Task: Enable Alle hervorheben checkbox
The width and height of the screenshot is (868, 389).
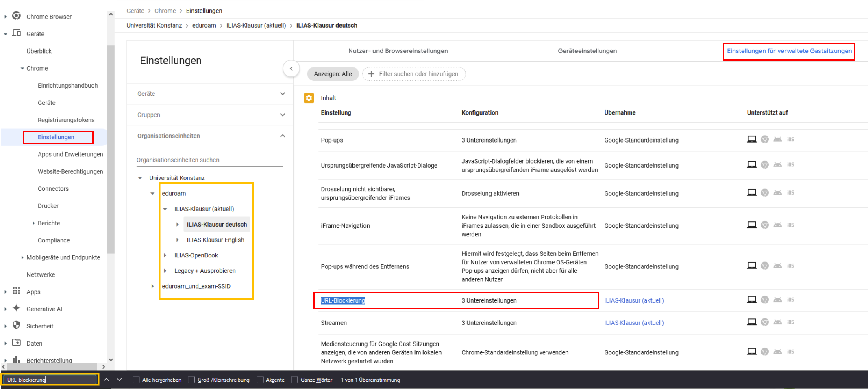Action: point(136,380)
